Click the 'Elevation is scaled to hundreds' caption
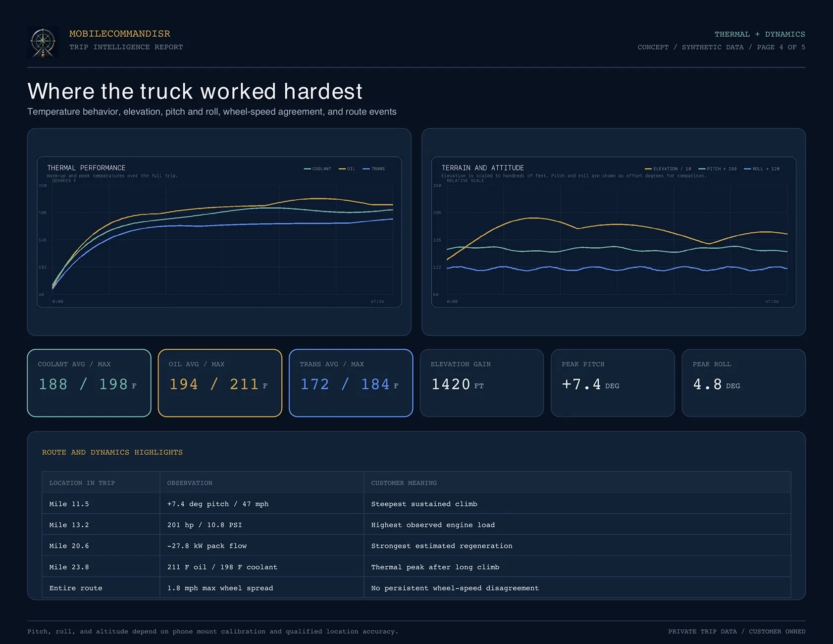Image resolution: width=833 pixels, height=644 pixels. 574,176
